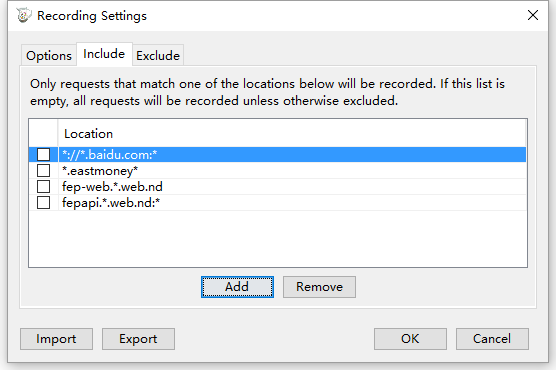Switch to the Options tab

pos(49,56)
